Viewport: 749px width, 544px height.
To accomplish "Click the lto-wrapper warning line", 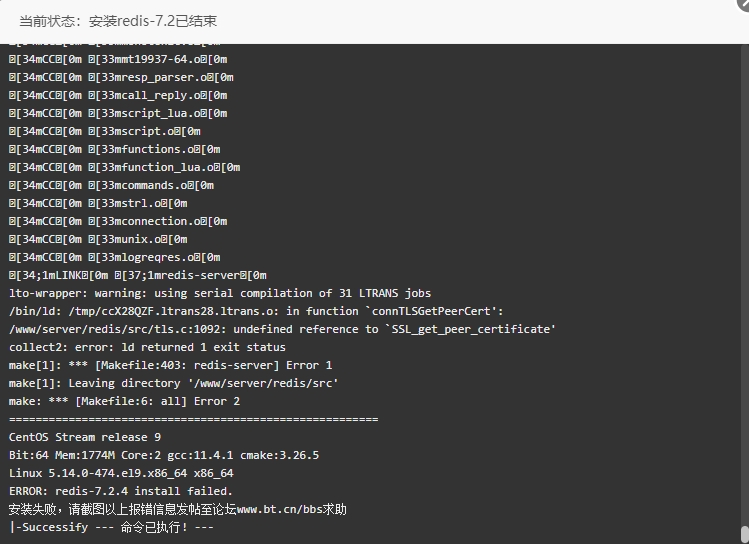I will click(x=220, y=293).
